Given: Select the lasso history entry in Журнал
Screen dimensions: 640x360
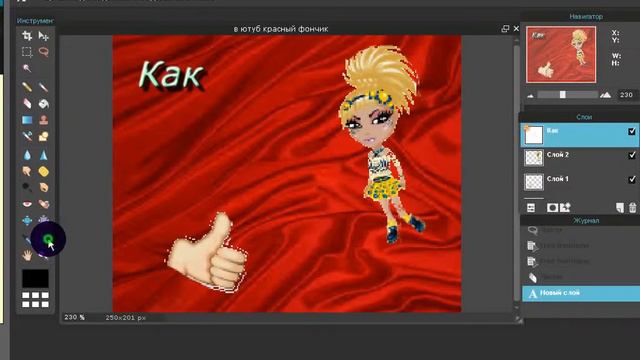Looking at the screenshot, I should 580,230.
